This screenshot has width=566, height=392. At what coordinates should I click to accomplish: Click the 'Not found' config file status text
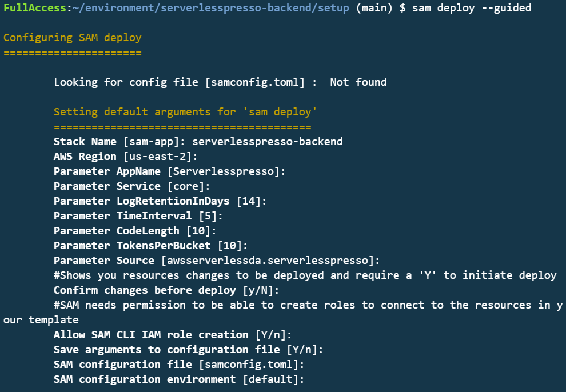(x=358, y=82)
